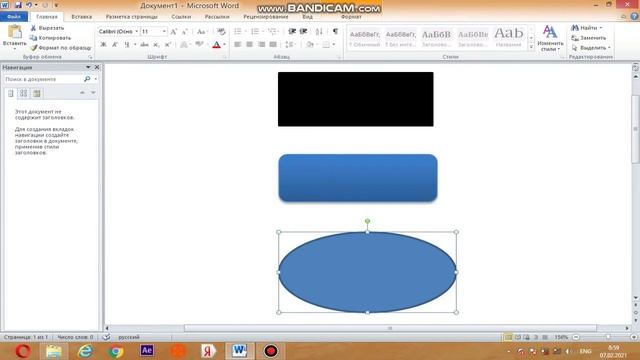Screen dimensions: 640x360
Task: Click Найти (Find) button
Action: pos(586,28)
